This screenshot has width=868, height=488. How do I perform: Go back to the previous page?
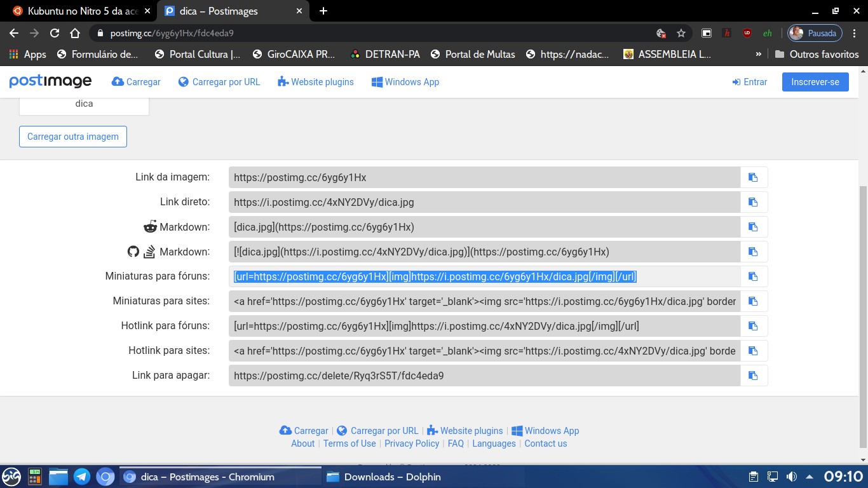(14, 33)
